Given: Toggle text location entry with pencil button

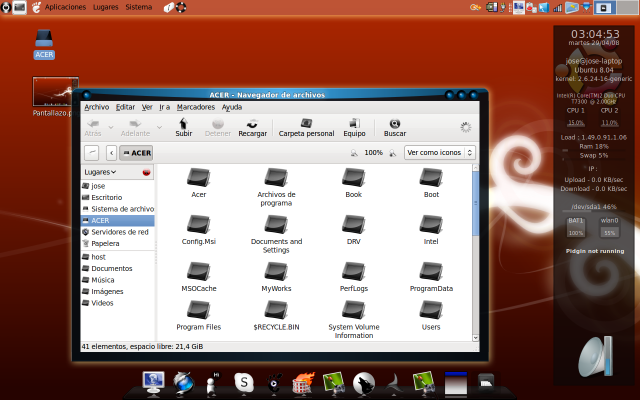Looking at the screenshot, I should point(92,153).
